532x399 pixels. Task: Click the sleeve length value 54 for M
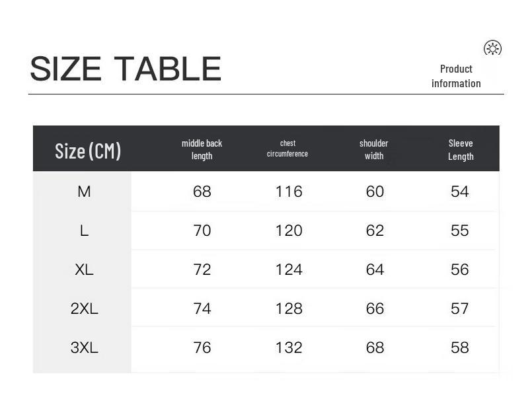pyautogui.click(x=459, y=192)
